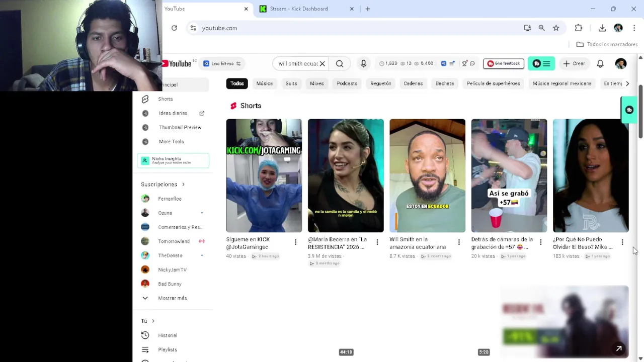Click site info icon in address bar
The image size is (644, 362).
click(193, 28)
